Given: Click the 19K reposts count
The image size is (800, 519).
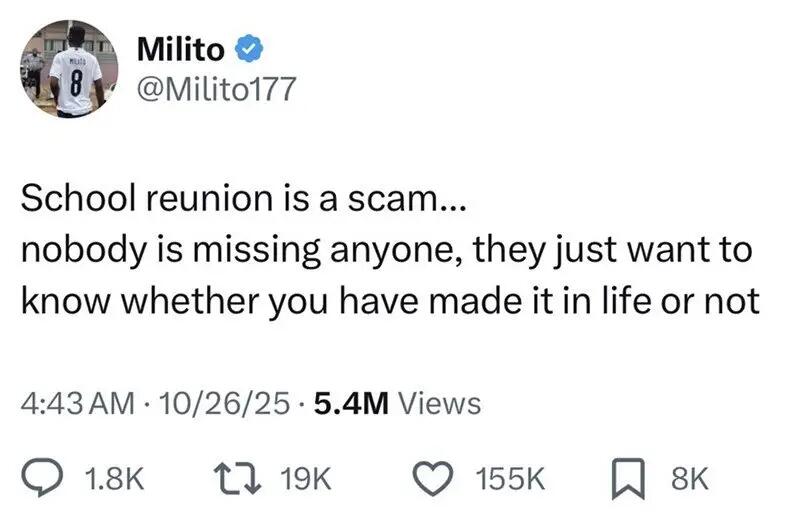Looking at the screenshot, I should coord(306,479).
